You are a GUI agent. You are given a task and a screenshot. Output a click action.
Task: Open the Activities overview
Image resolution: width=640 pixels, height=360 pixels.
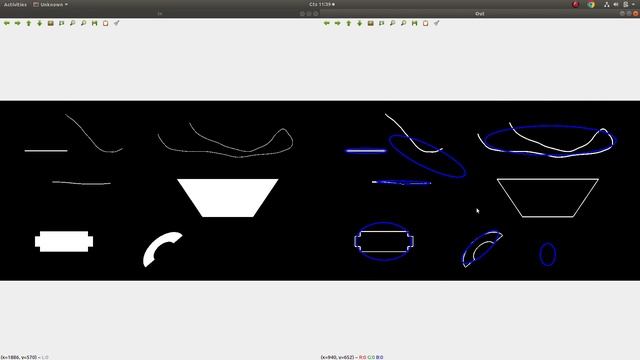[x=15, y=4]
